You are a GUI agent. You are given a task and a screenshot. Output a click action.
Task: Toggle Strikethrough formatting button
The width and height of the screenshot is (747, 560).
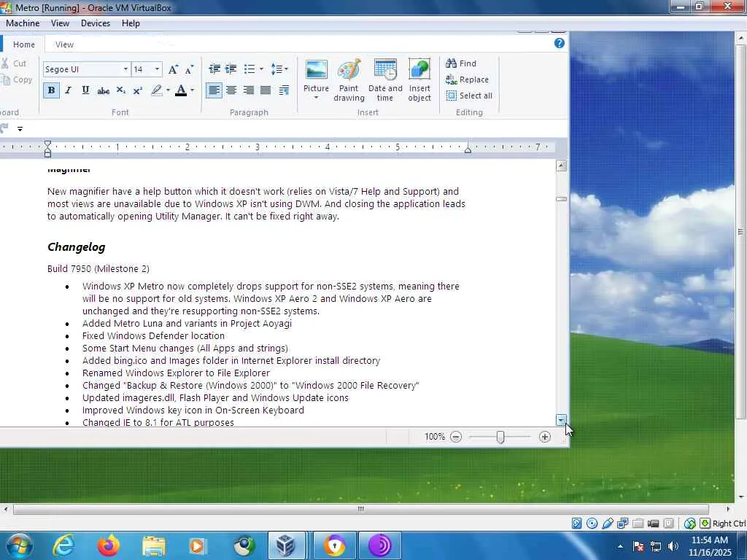pos(103,90)
